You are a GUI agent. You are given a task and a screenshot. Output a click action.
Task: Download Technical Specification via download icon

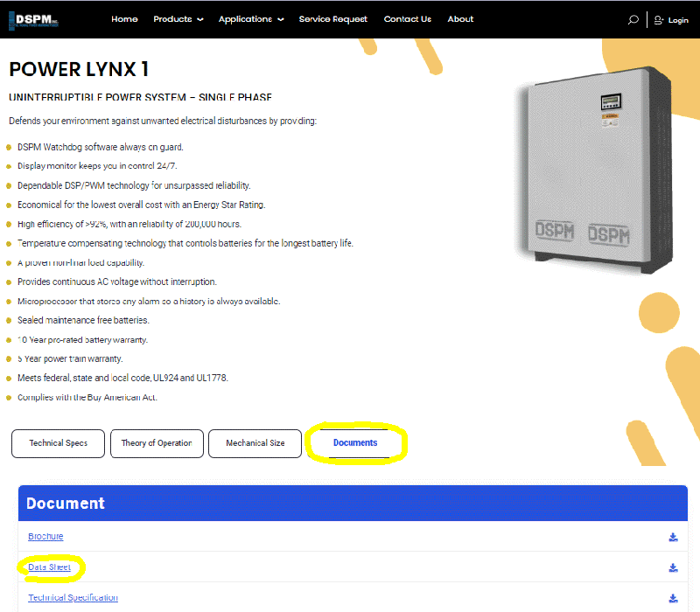[x=673, y=598]
